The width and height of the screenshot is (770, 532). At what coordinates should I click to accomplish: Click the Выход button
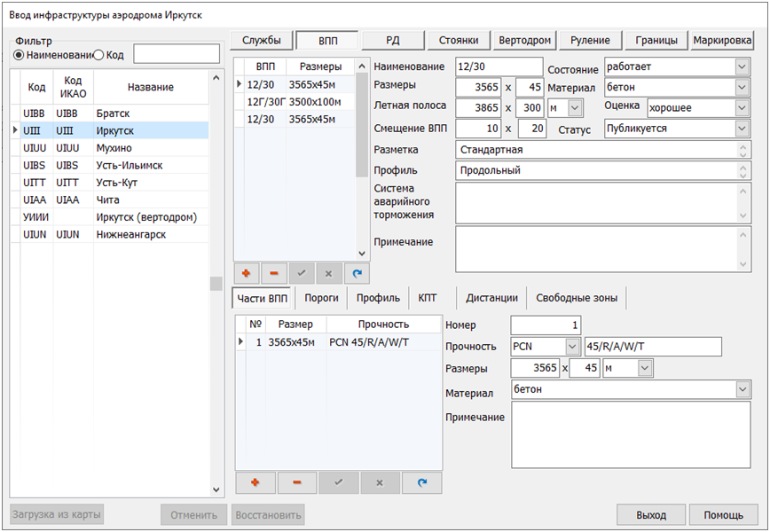tap(651, 515)
